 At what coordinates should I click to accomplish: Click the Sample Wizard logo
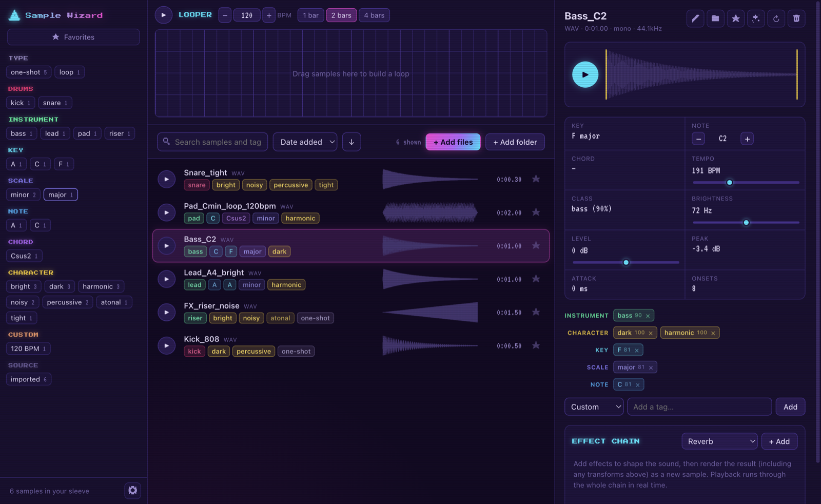(x=55, y=15)
